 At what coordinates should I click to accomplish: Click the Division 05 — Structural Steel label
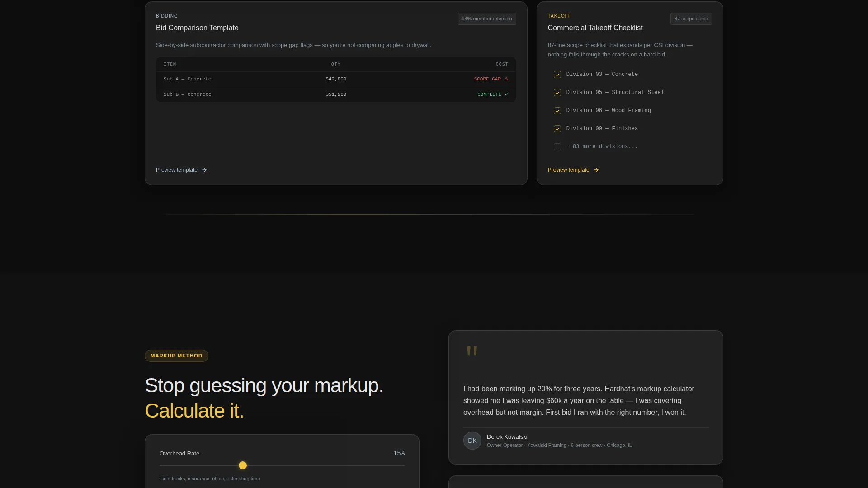coord(615,92)
